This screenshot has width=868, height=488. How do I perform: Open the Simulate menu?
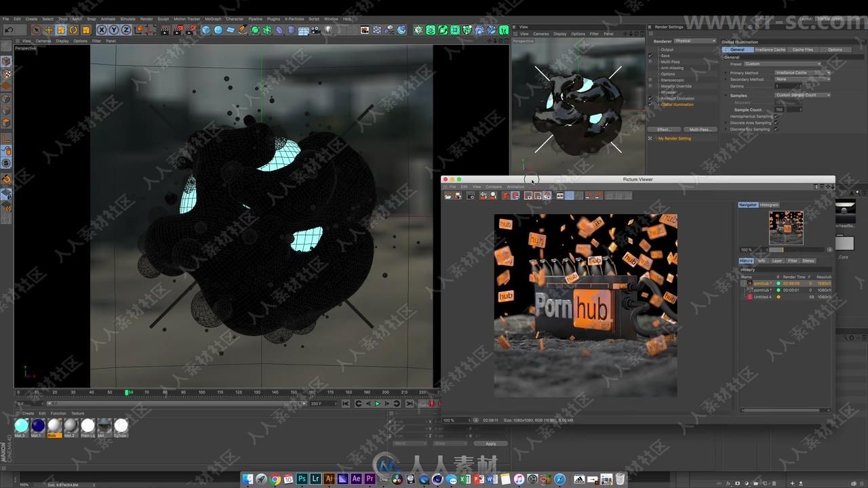click(x=127, y=19)
